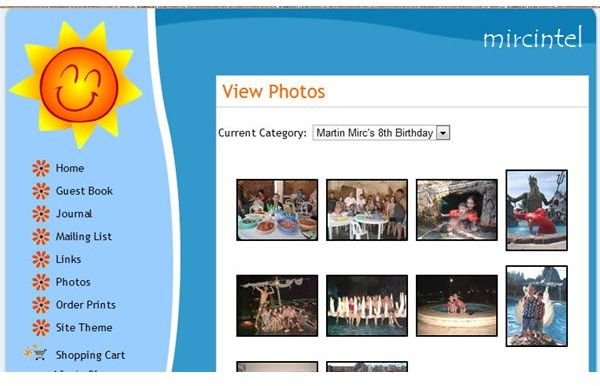Open the Guest Book link
This screenshot has height=386, width=600.
pyautogui.click(x=84, y=191)
